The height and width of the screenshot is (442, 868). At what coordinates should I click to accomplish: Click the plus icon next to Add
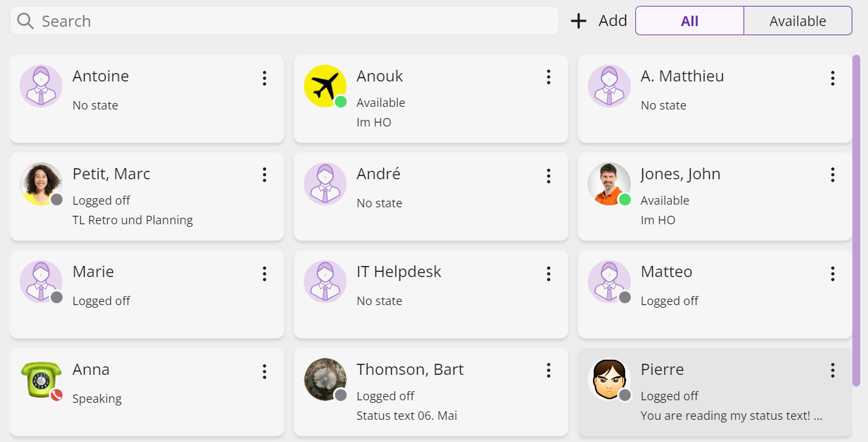pos(579,21)
